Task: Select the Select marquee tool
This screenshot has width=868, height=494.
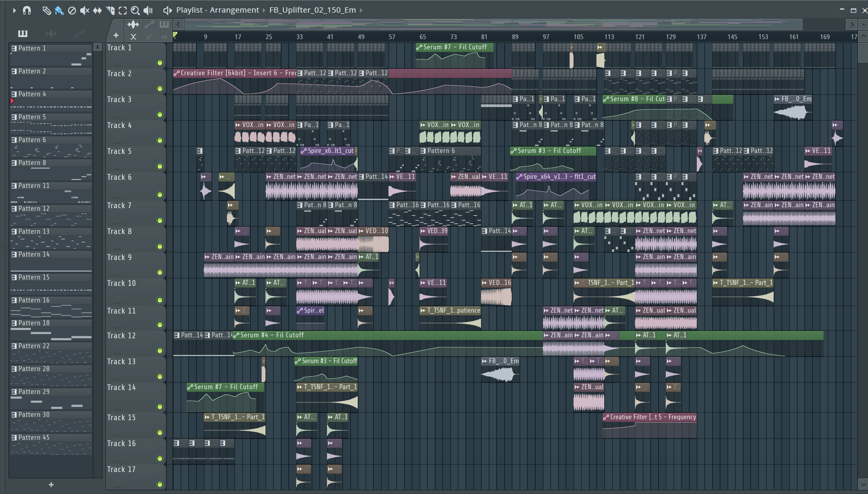Action: click(x=123, y=11)
